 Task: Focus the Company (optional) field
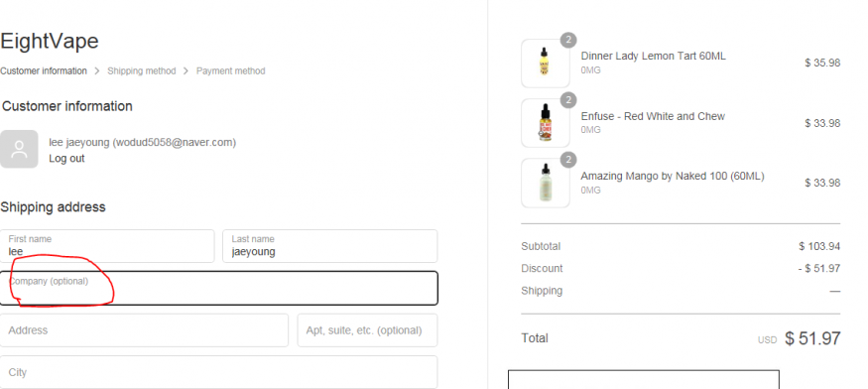click(x=218, y=288)
